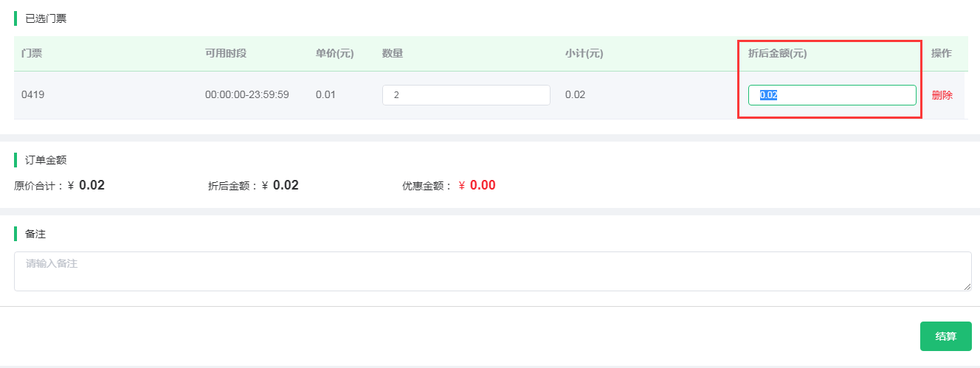Delete ticket 0419 via the 删除 link
Viewport: 980px width, 368px height.
[x=942, y=95]
